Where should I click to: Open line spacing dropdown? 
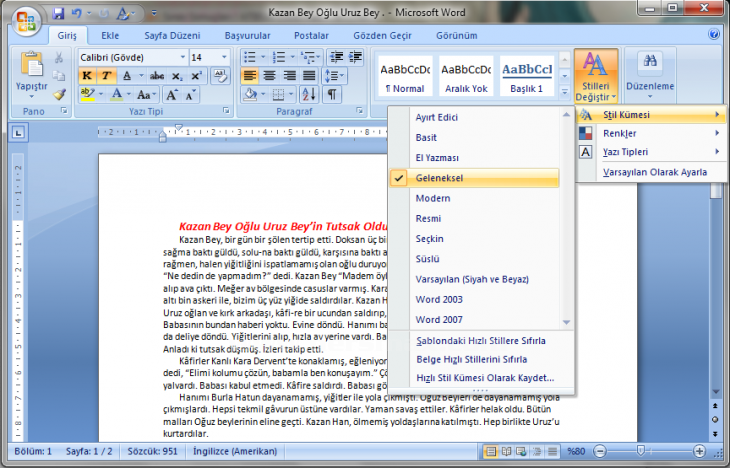tap(334, 75)
